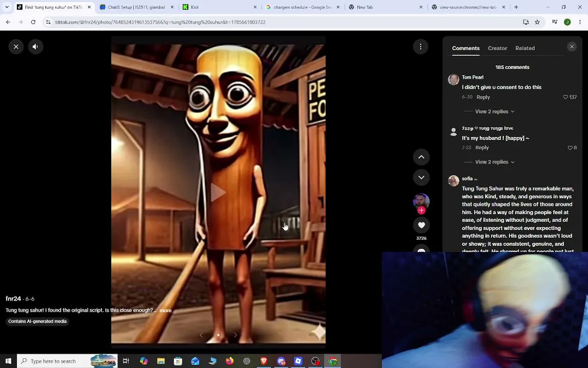Reply to Tom Pearl's comment

pos(483,97)
